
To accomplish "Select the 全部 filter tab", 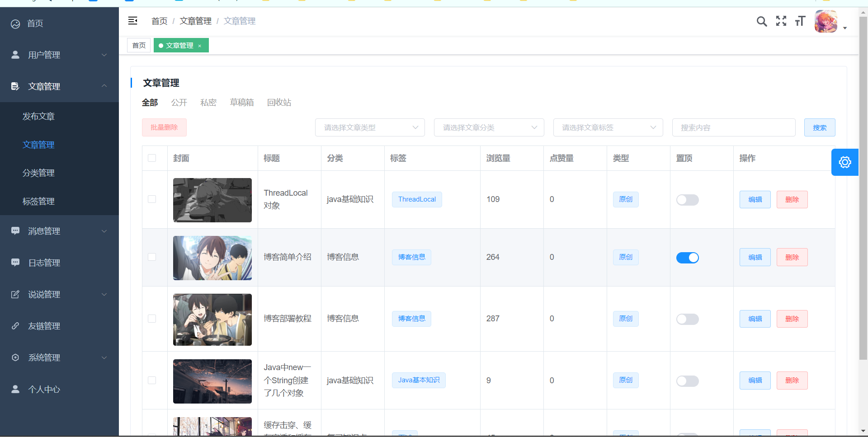I will (x=150, y=103).
